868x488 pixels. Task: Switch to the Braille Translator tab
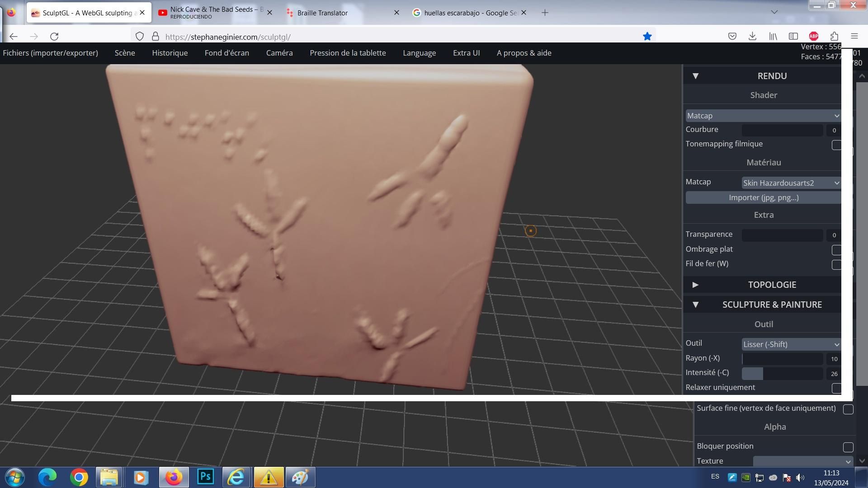tap(322, 13)
